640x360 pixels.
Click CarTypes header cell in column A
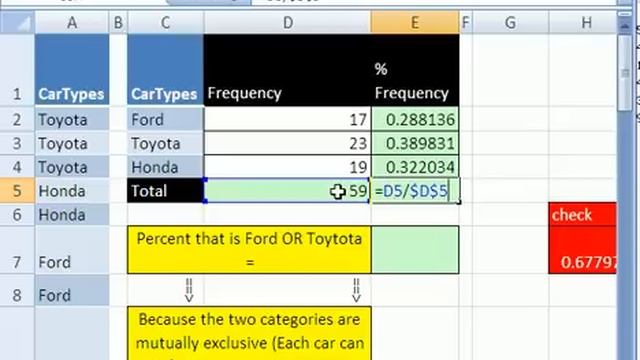pos(72,70)
